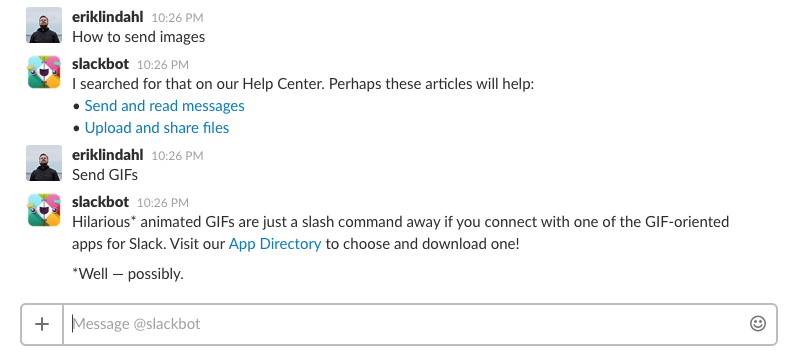Open the emoji picker smiley icon
Image resolution: width=786 pixels, height=363 pixels.
[757, 323]
